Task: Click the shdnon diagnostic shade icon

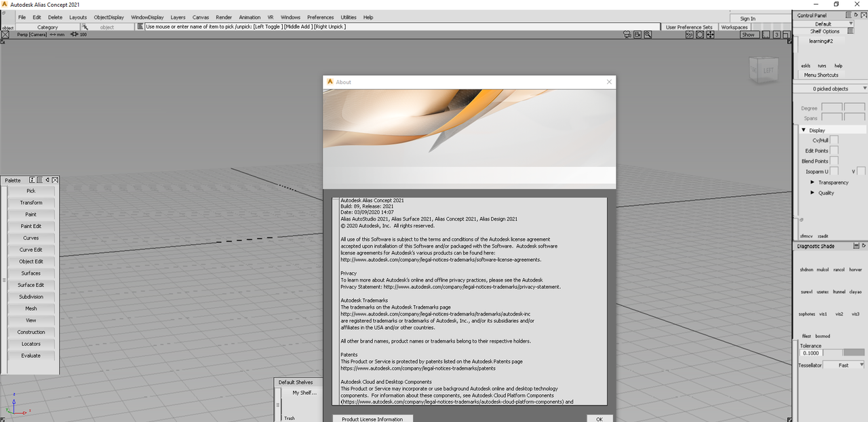Action: tap(806, 269)
